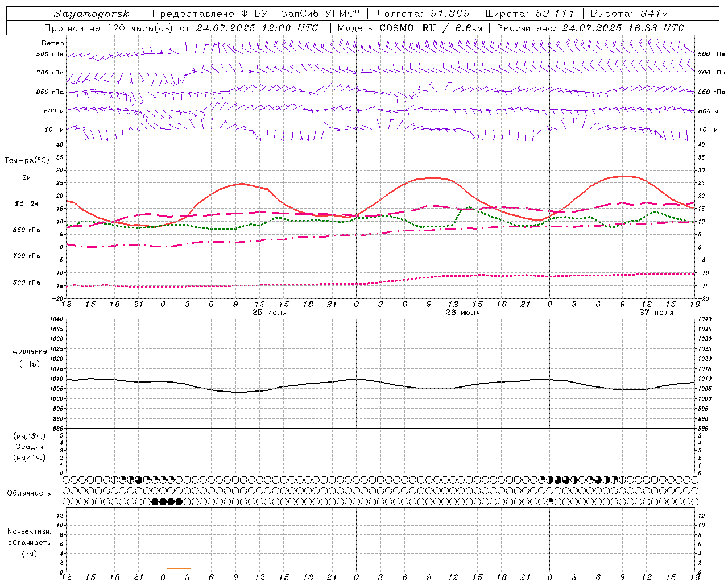Click the Тем-ра(°C) panel label
728x582 pixels.
(27, 161)
